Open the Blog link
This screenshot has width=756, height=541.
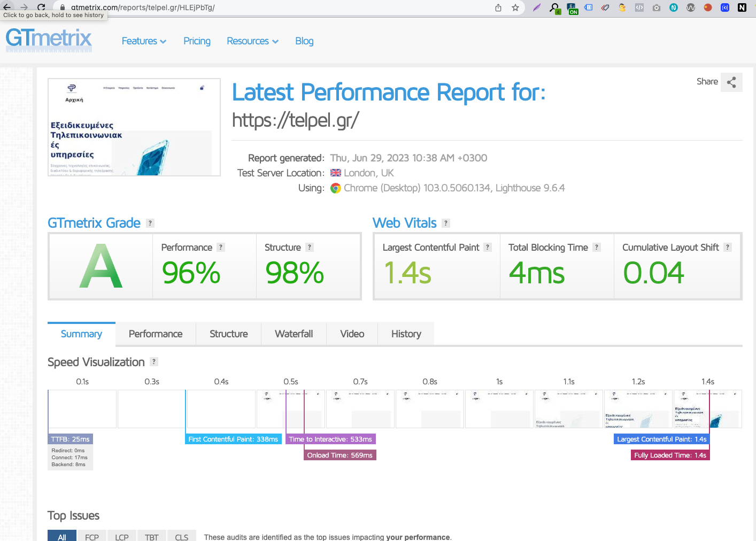click(x=304, y=41)
